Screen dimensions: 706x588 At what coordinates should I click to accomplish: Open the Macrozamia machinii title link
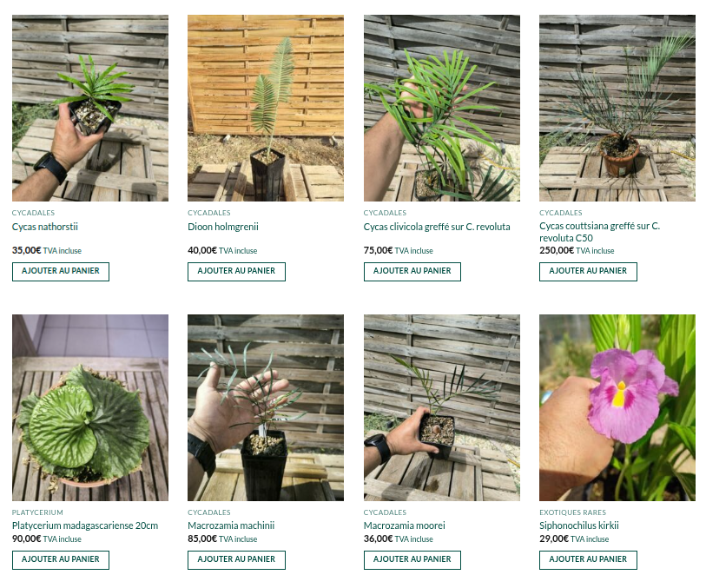coord(231,525)
